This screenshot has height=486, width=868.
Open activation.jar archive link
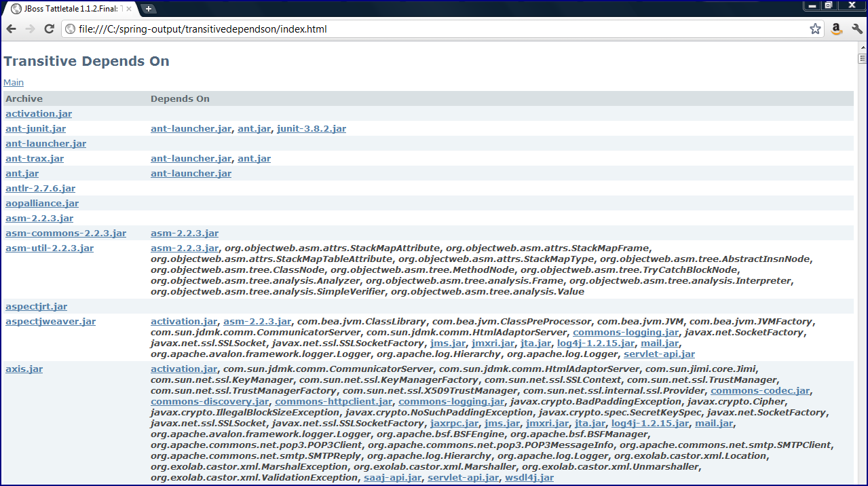(x=39, y=113)
